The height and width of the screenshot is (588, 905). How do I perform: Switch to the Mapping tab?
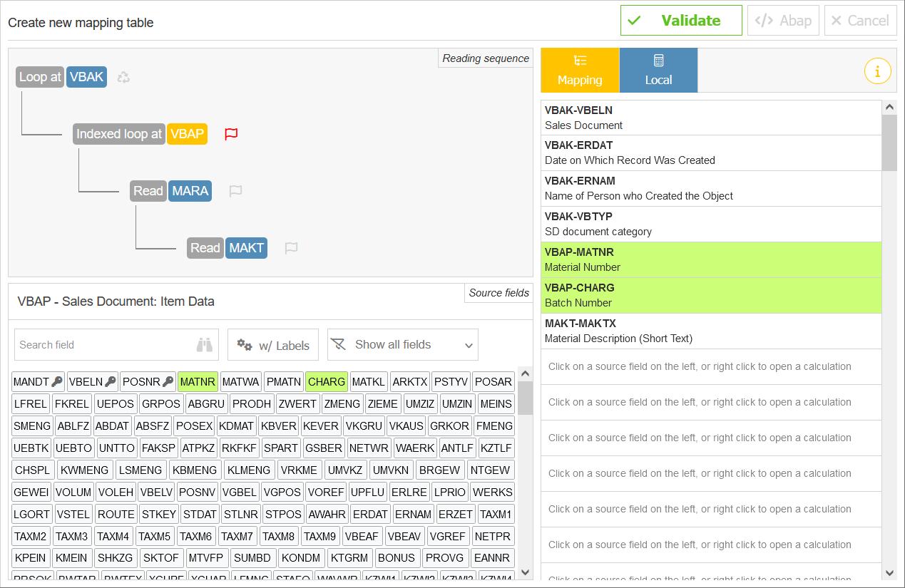click(580, 70)
